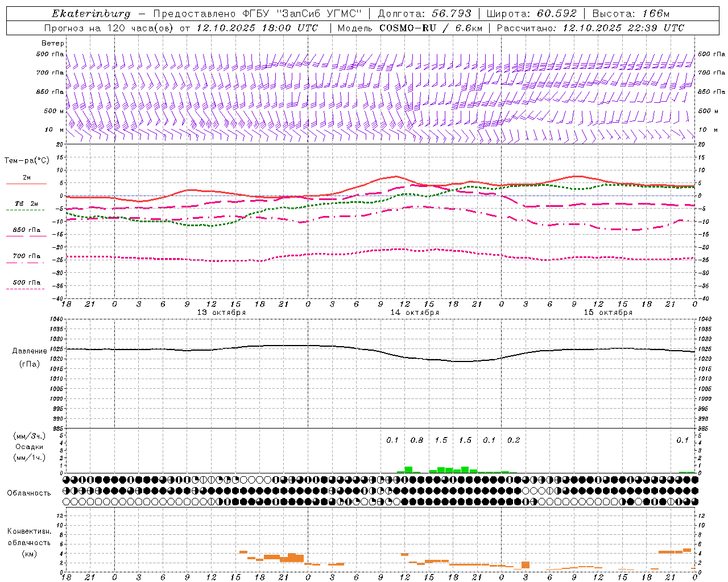Select the 'Долгота: 56.793' header value

click(424, 14)
